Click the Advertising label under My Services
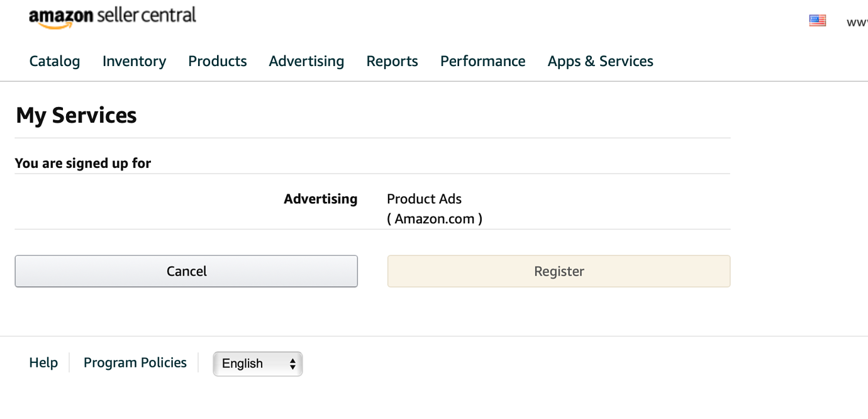The height and width of the screenshot is (419, 868). coord(321,199)
